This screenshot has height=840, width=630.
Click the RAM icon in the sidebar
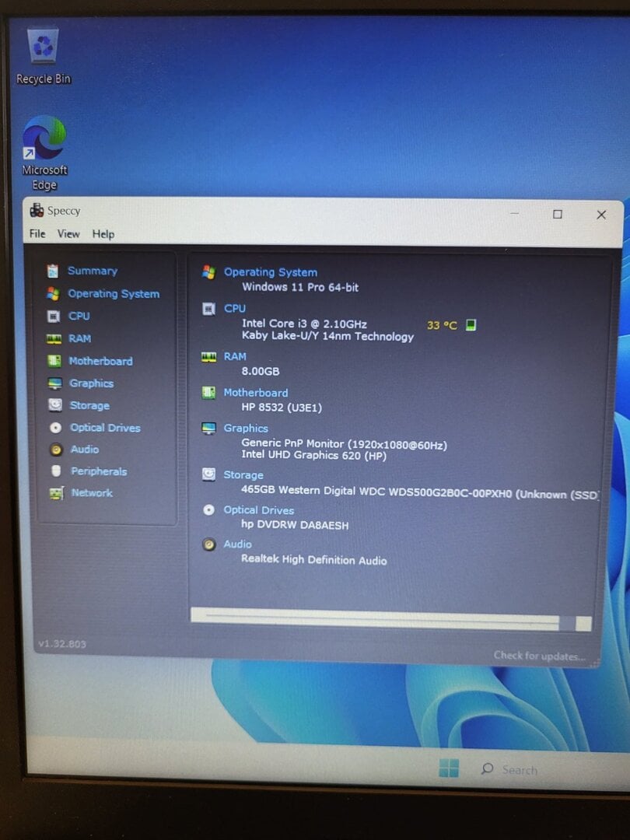(54, 339)
